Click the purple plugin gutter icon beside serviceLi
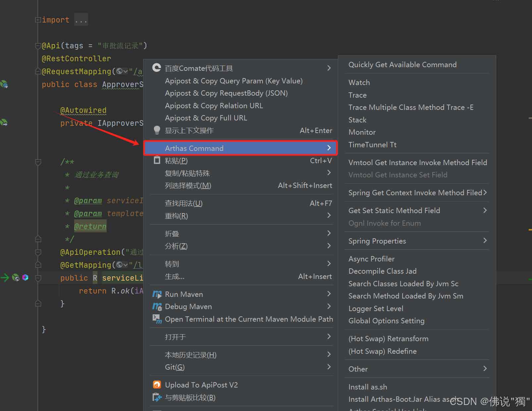Viewport: 532px width, 411px height. point(25,277)
